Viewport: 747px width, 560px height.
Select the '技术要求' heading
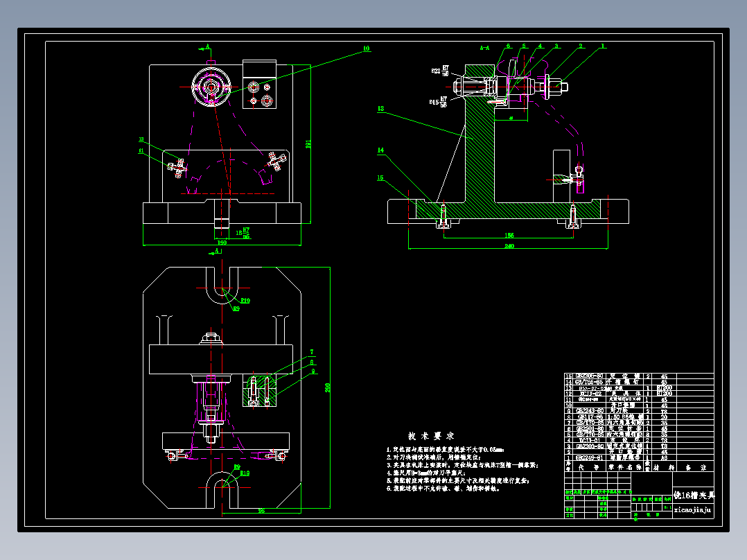[x=431, y=436]
